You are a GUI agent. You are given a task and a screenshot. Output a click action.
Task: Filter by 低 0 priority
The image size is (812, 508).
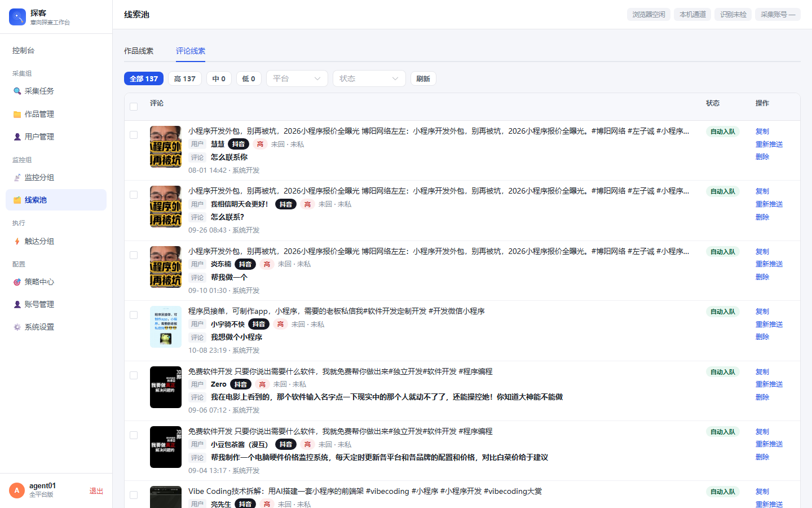249,78
